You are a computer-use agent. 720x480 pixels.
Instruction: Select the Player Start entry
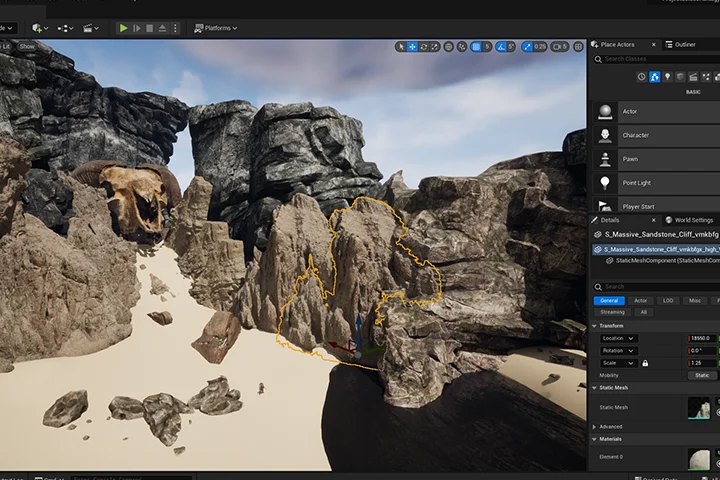656,206
